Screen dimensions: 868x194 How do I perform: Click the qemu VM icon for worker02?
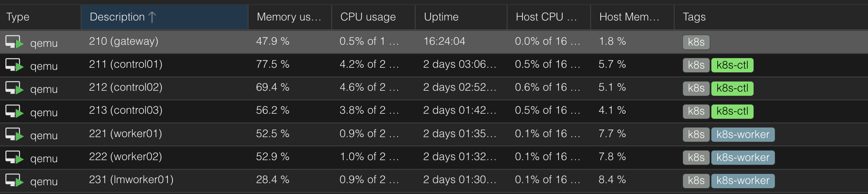pos(14,158)
